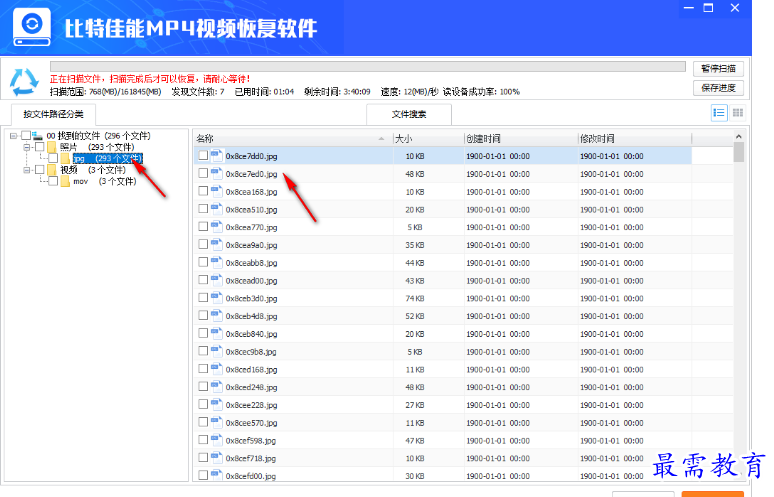
Task: Collapse the 视频 tree branch
Action: pos(26,170)
